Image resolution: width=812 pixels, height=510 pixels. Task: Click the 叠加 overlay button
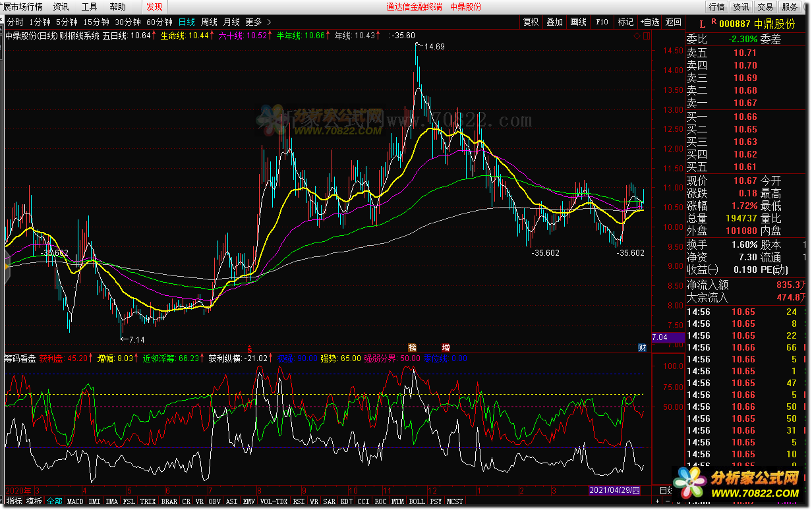click(x=554, y=22)
